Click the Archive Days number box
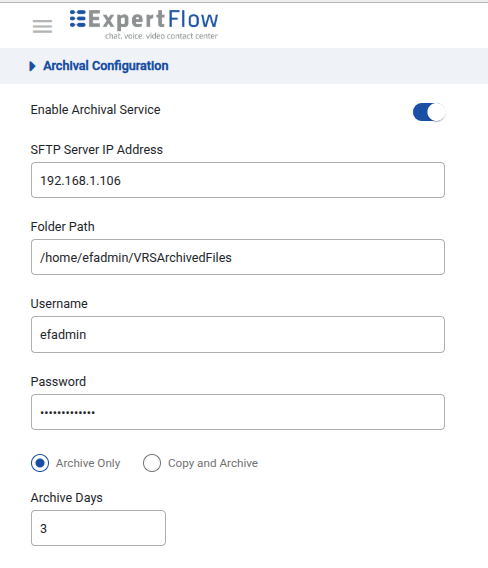The height and width of the screenshot is (568, 488). click(x=98, y=528)
